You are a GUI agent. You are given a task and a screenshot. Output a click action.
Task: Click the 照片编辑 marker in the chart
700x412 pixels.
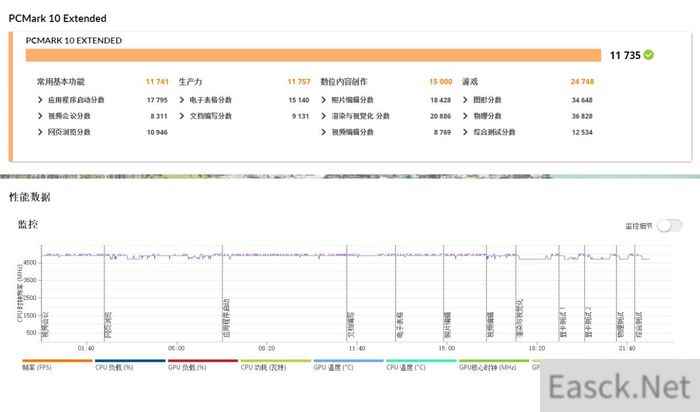(447, 325)
